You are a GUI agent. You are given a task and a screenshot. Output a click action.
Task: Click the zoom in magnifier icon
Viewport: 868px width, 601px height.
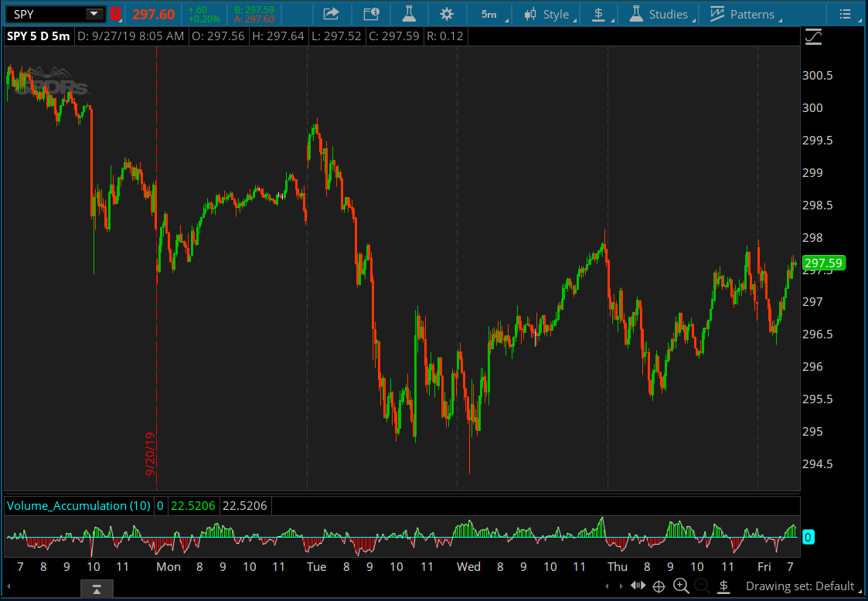tap(681, 586)
